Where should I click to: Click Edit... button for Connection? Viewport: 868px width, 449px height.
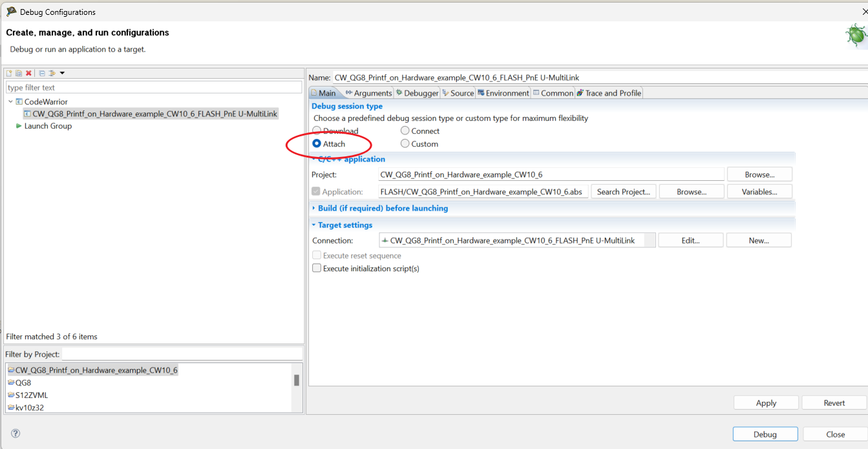pyautogui.click(x=691, y=240)
